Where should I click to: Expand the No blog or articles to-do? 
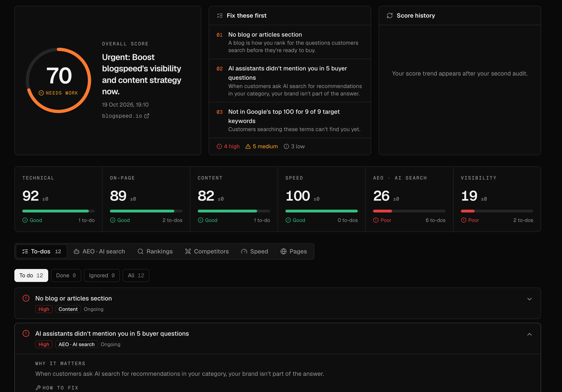pos(530,299)
